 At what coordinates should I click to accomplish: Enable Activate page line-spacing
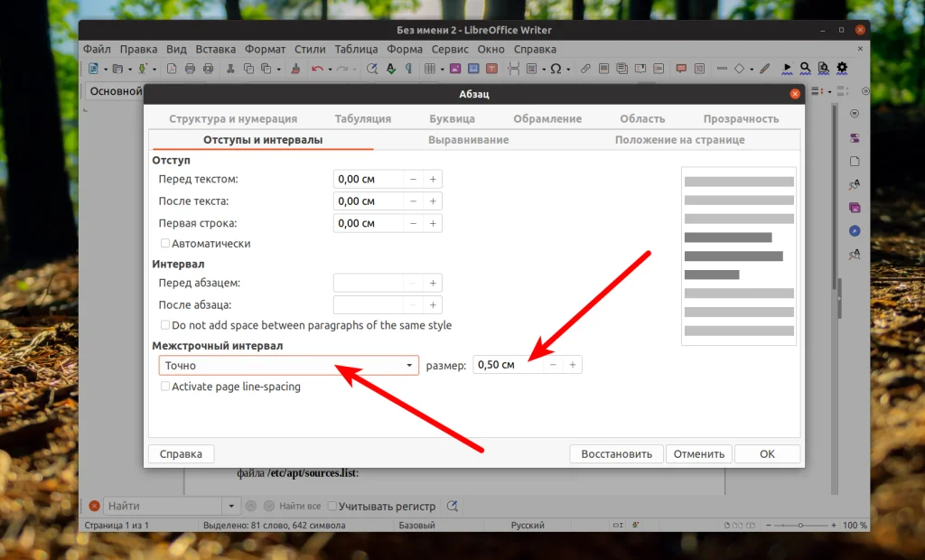point(165,386)
